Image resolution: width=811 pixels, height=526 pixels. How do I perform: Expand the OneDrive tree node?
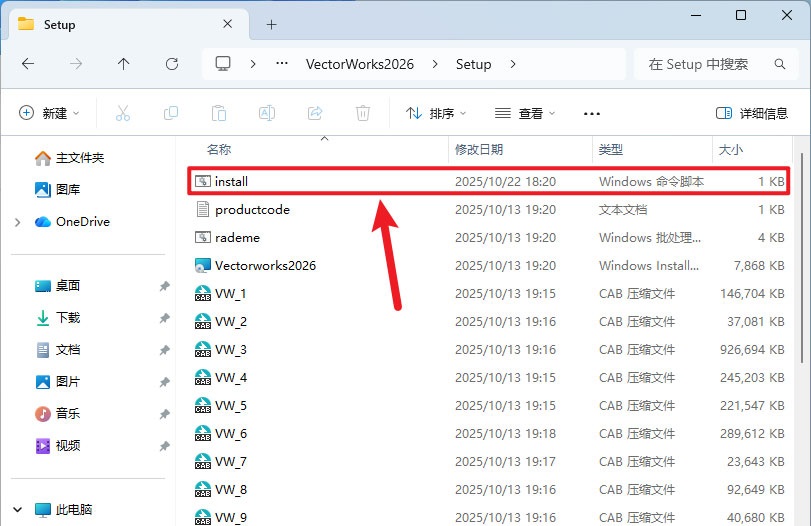coord(18,222)
